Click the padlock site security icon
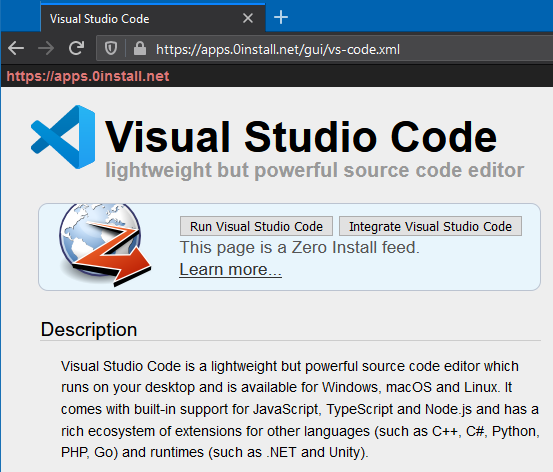 pyautogui.click(x=140, y=48)
